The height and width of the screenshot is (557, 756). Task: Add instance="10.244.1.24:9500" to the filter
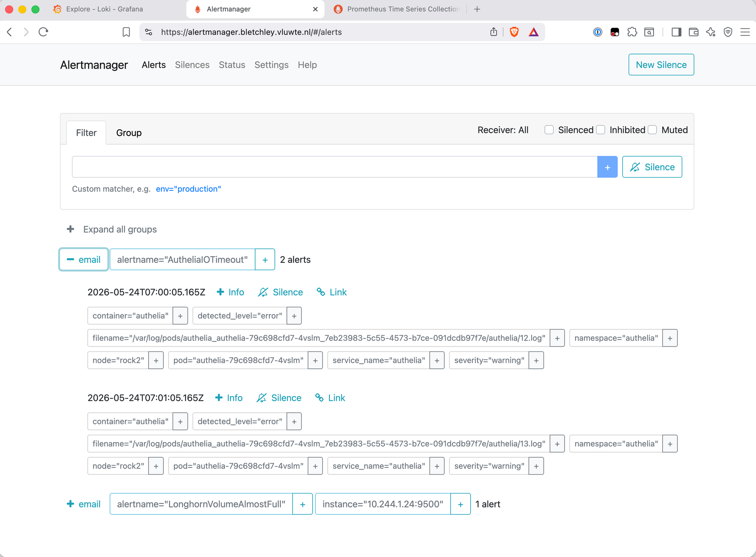pyautogui.click(x=460, y=504)
